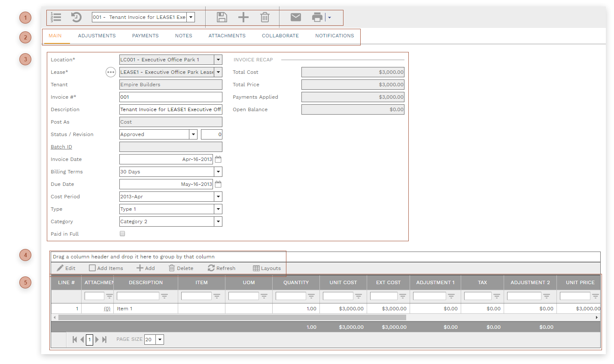Image resolution: width=614 pixels, height=364 pixels.
Task: Open the Notifications tab
Action: pos(334,36)
